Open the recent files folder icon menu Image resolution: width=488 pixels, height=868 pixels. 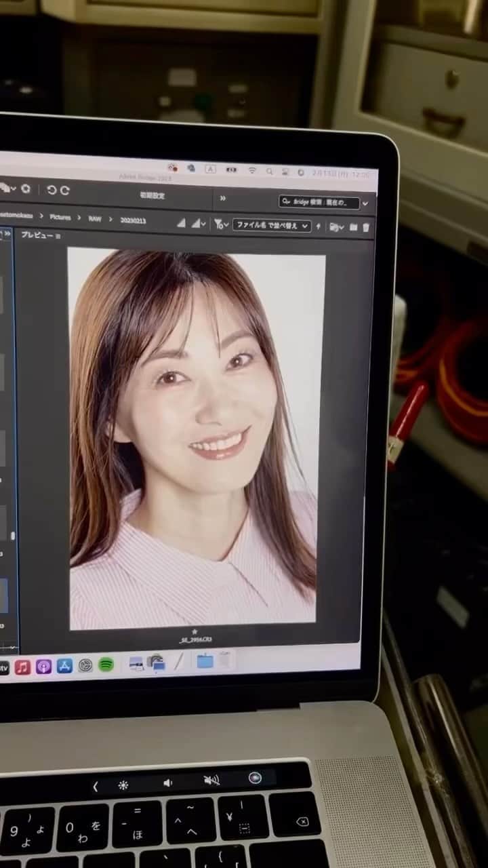click(x=336, y=227)
